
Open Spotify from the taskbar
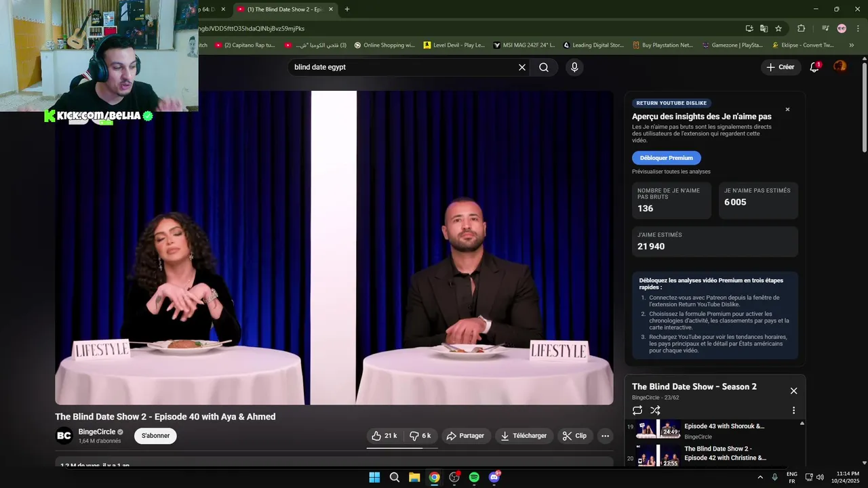click(474, 477)
